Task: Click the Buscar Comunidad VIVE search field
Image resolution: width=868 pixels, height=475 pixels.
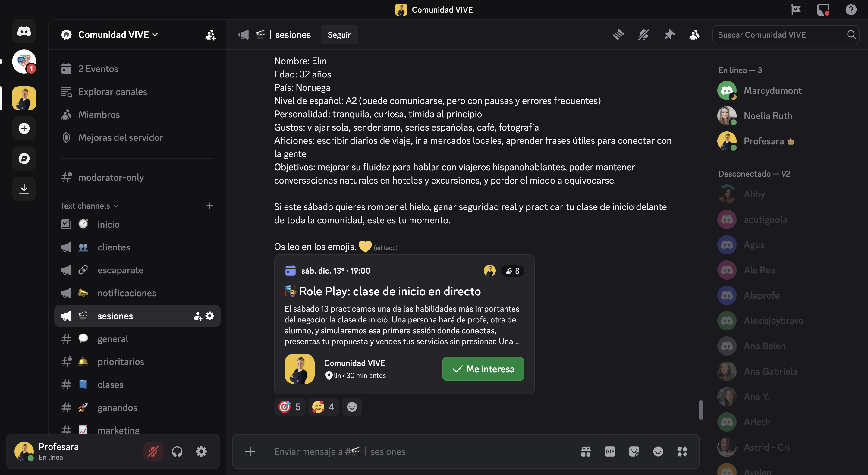Action: [780, 35]
